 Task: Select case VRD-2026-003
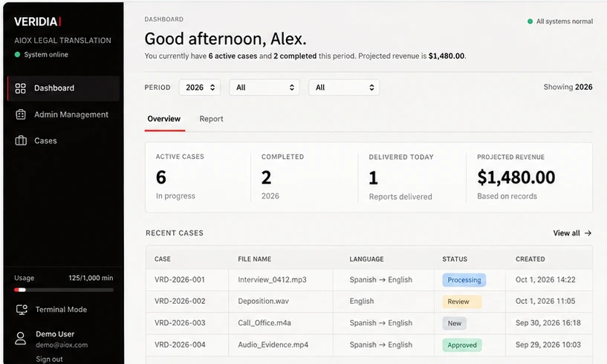point(180,323)
